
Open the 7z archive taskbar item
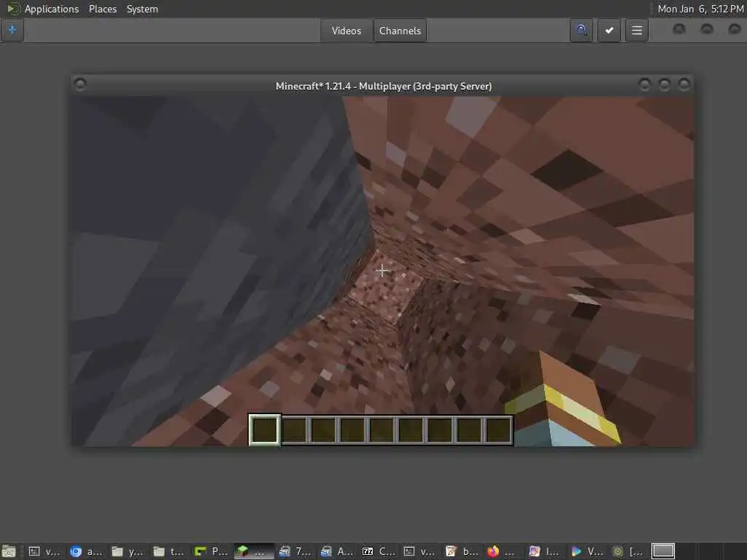(379, 551)
